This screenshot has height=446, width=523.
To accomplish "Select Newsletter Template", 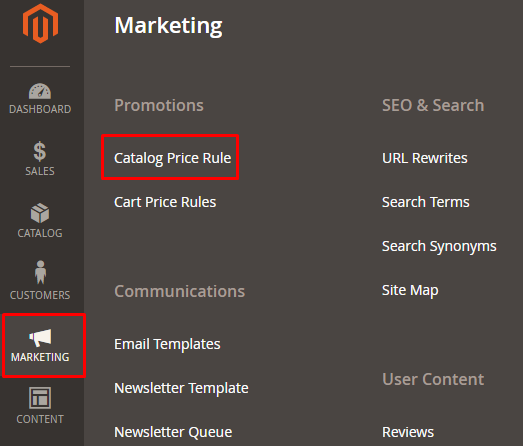I will click(x=181, y=388).
